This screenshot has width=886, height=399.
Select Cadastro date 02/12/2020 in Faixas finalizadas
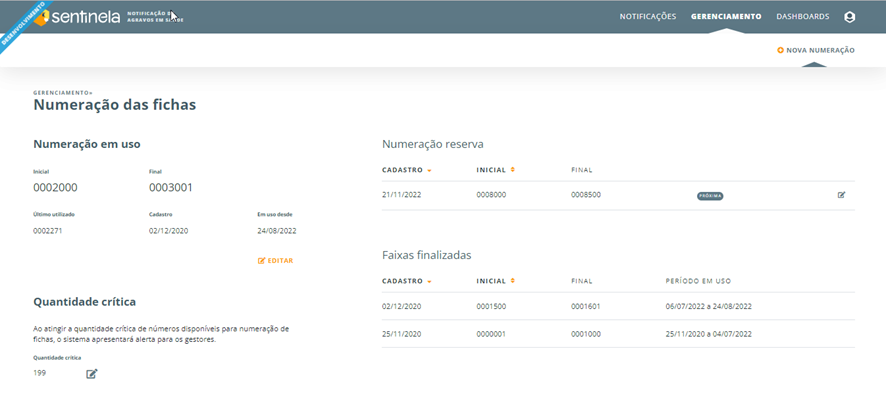click(x=402, y=306)
